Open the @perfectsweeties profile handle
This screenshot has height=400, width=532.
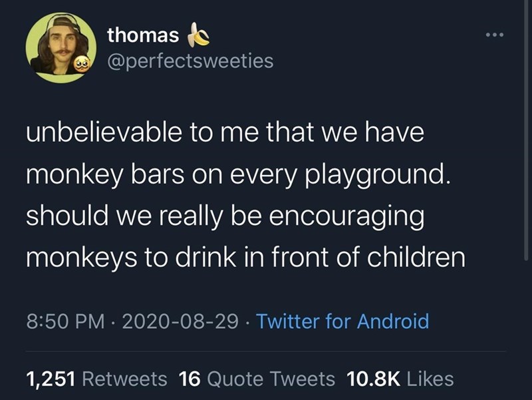190,60
